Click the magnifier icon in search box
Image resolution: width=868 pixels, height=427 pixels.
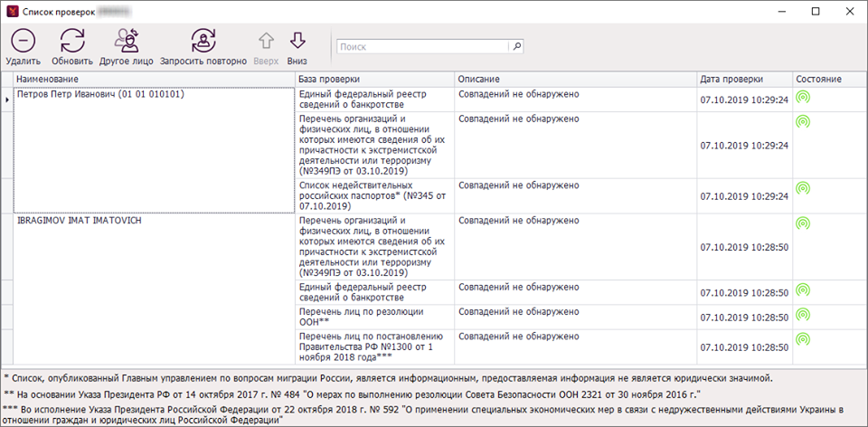click(516, 47)
